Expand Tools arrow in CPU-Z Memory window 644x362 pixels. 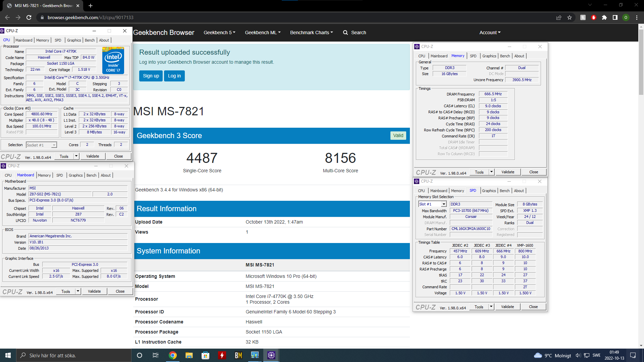click(x=491, y=172)
